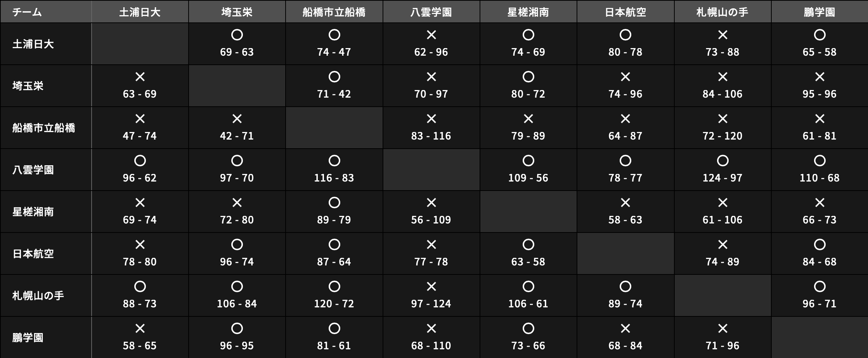Screen dimensions: 868x358
Task: Click the circle mark above 106 - 61
Action: click(528, 287)
